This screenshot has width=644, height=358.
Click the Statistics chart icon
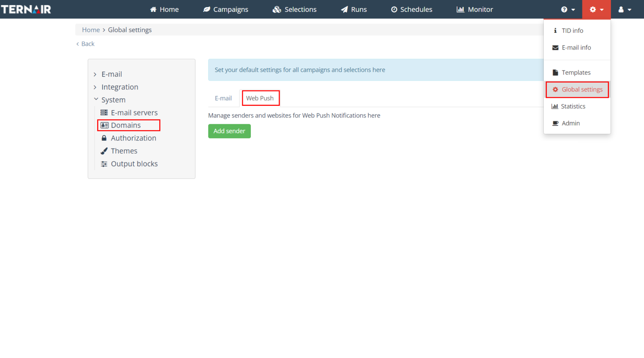click(555, 107)
